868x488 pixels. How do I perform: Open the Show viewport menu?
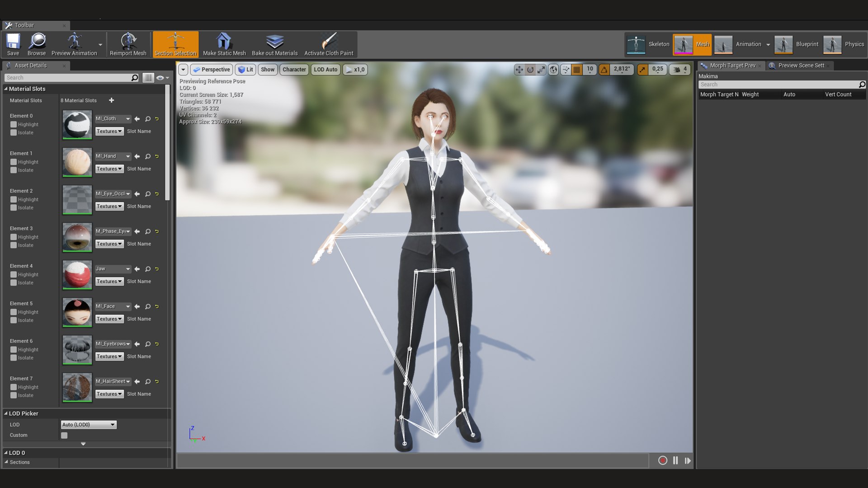tap(268, 70)
